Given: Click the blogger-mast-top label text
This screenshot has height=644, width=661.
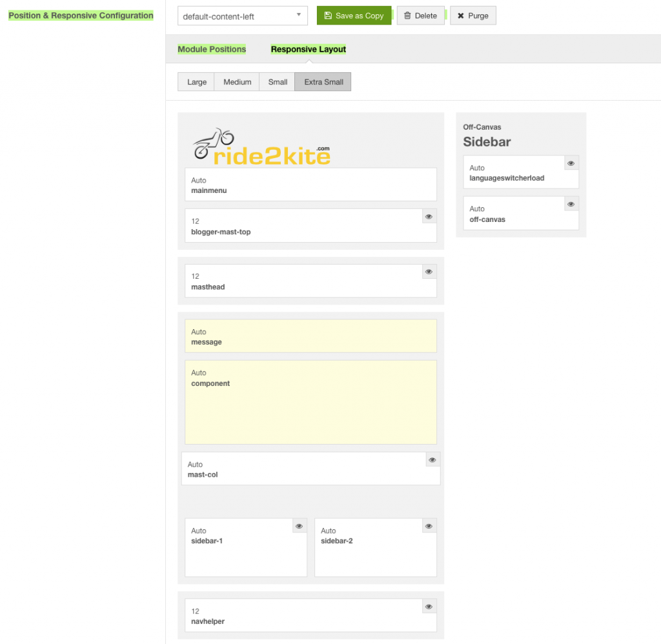Looking at the screenshot, I should coord(221,232).
